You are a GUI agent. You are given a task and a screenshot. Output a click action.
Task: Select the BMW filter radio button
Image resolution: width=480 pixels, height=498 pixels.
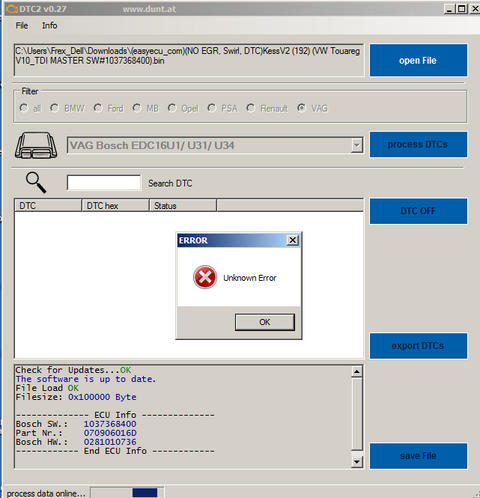(x=54, y=108)
